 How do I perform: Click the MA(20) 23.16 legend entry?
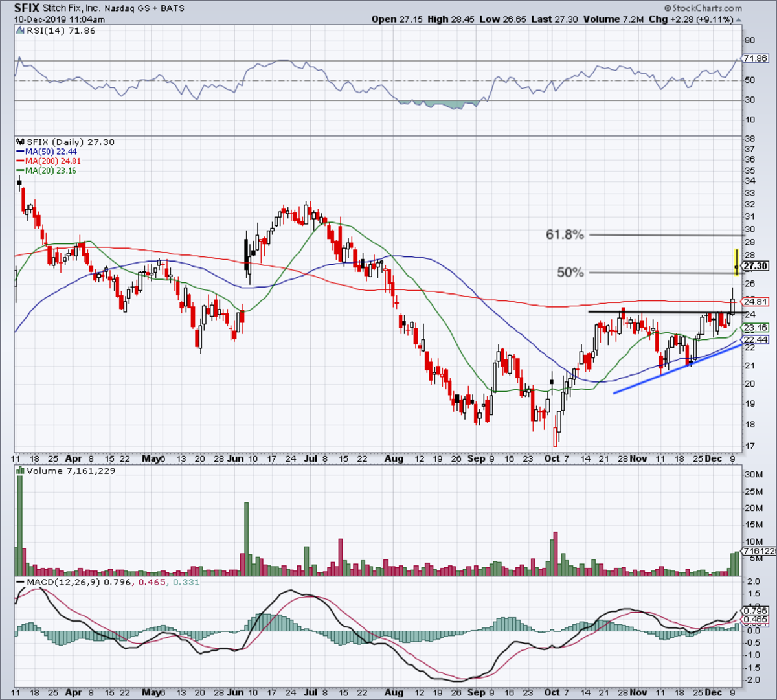point(47,170)
